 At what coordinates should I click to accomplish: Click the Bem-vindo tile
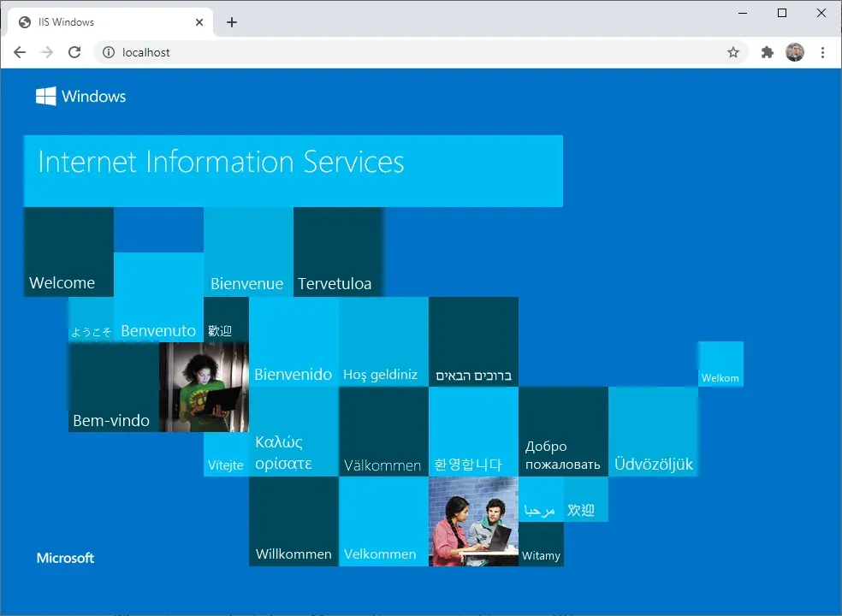click(113, 389)
